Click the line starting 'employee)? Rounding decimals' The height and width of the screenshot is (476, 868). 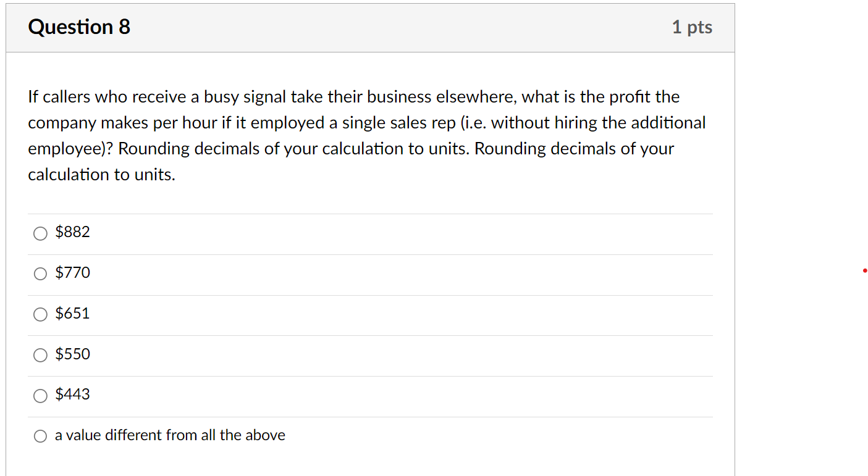(x=350, y=149)
